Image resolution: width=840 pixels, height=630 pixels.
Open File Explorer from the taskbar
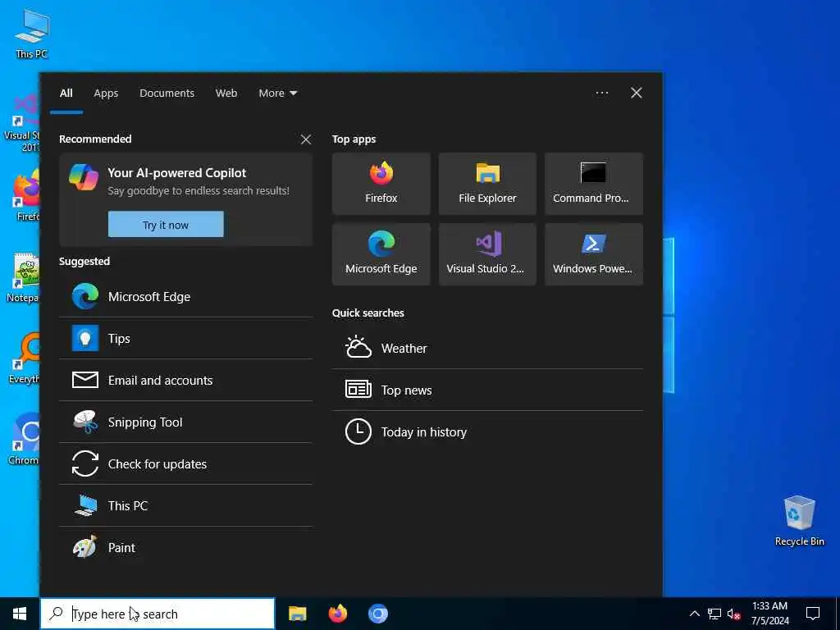[x=297, y=614]
